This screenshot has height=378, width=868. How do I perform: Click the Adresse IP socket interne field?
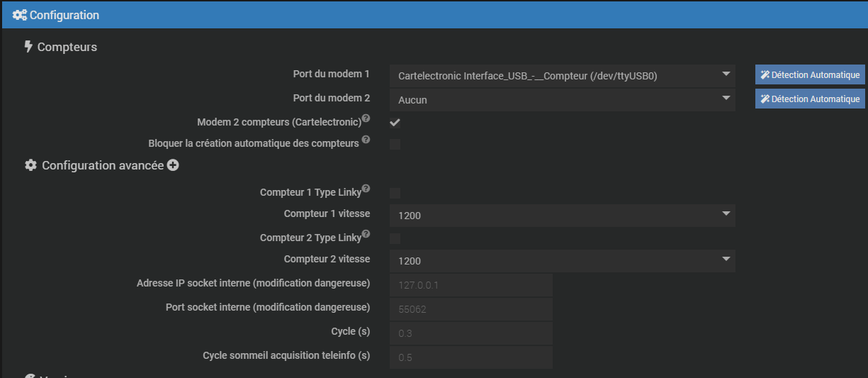pos(470,285)
